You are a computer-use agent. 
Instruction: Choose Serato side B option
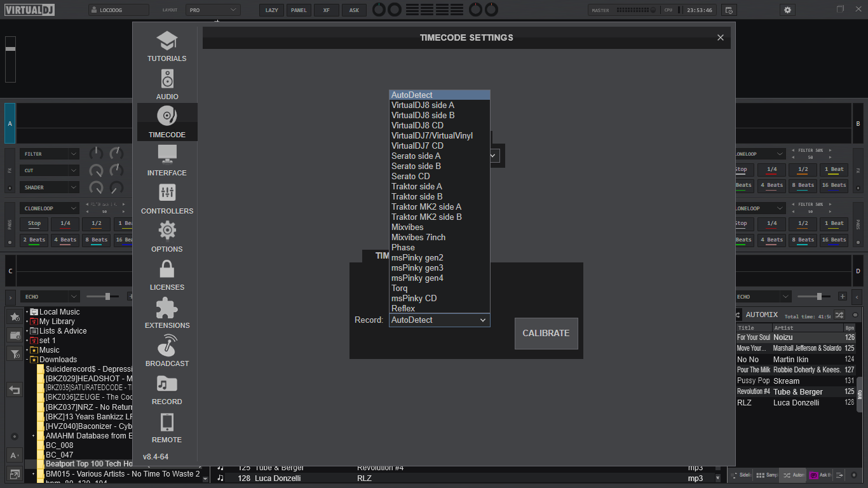point(440,166)
